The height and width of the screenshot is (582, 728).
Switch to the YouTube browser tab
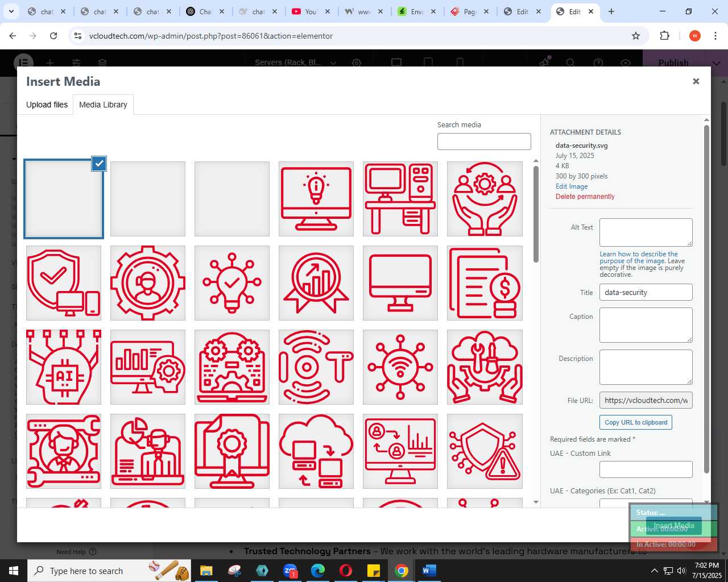[311, 11]
